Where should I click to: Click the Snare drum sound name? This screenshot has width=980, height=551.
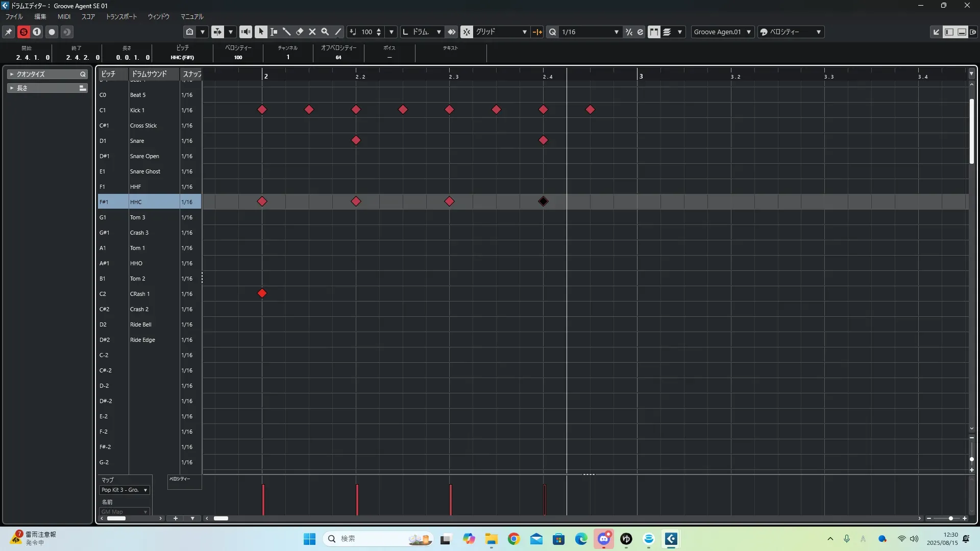(x=137, y=141)
